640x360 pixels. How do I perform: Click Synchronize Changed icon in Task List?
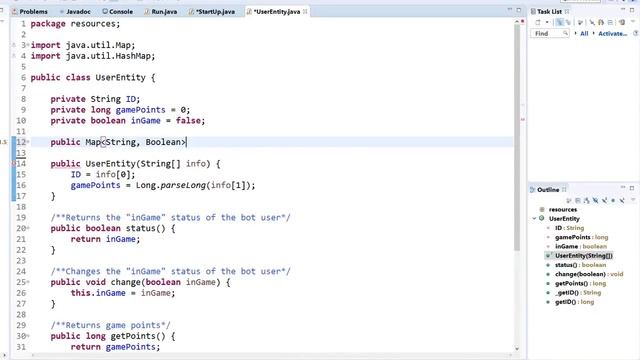(601, 22)
